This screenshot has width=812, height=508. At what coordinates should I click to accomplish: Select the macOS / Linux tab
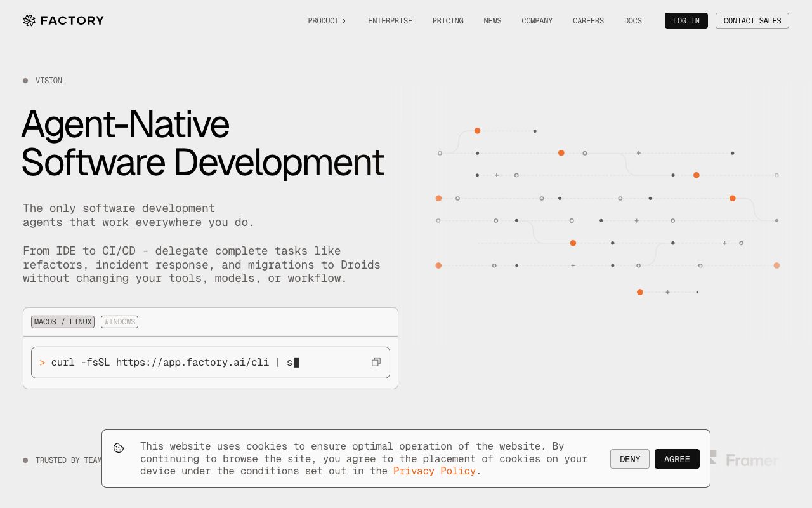pyautogui.click(x=63, y=322)
